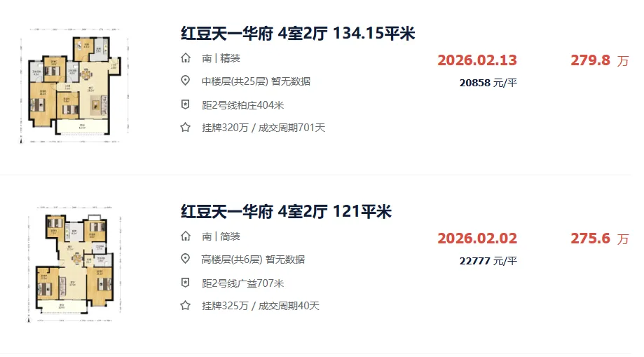Click unit price 22777 元/平
Screen dimensions: 644x357
pyautogui.click(x=488, y=261)
